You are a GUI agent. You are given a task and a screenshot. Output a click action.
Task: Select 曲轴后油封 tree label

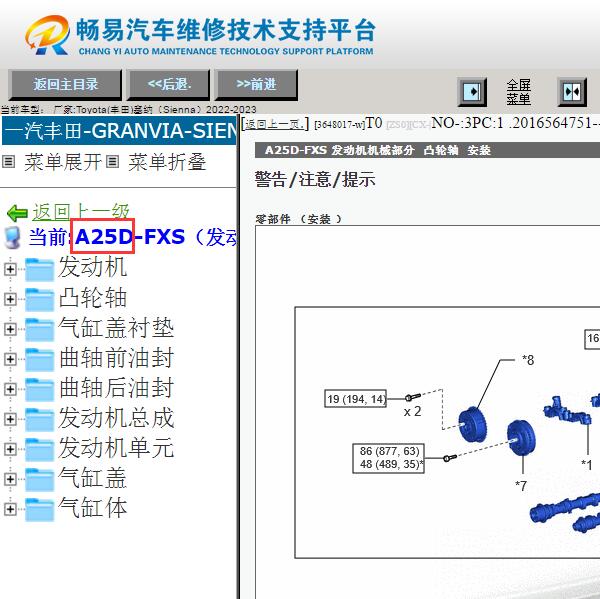pos(116,388)
